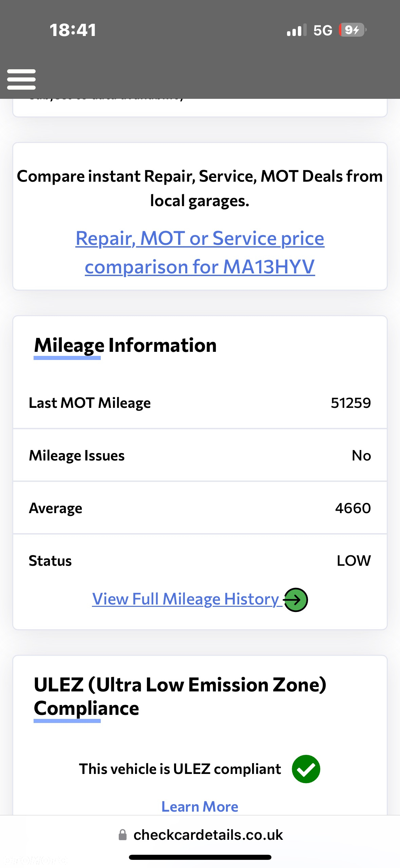Tap the green arrow circle icon
Viewport: 400px width, 868px height.
tap(296, 600)
